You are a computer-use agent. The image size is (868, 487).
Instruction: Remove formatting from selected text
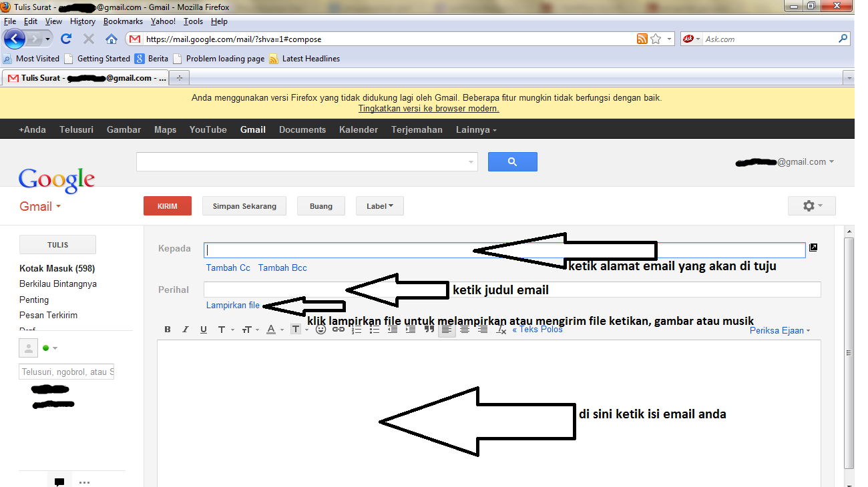(x=501, y=330)
